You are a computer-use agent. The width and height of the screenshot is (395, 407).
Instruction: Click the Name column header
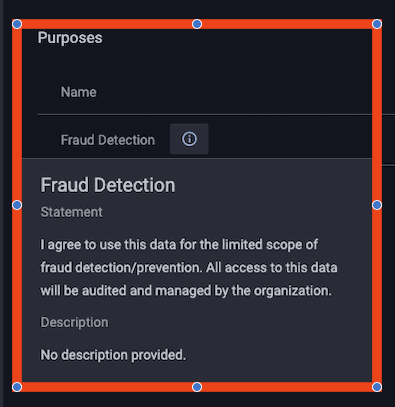[79, 92]
